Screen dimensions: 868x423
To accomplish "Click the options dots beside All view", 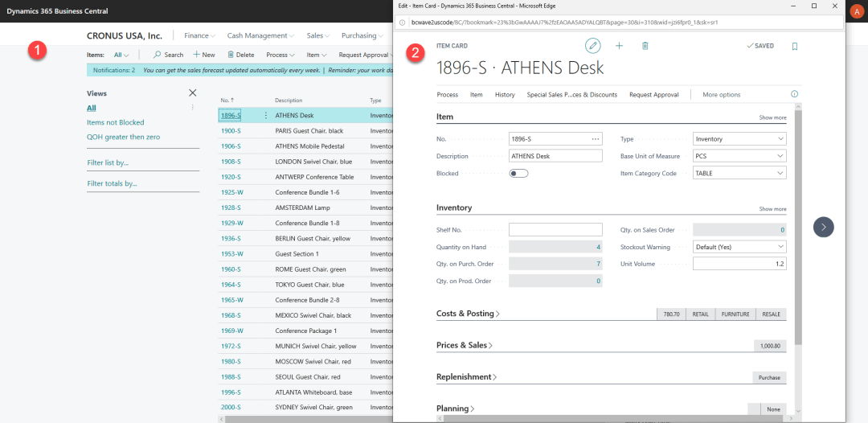I will [x=193, y=108].
